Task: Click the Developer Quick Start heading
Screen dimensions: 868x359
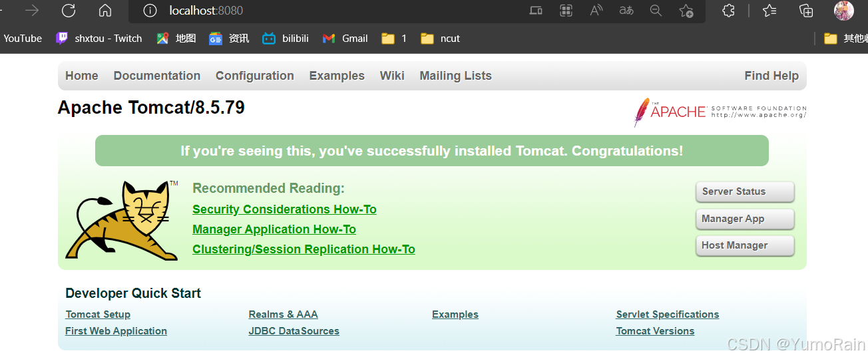Action: coord(133,293)
